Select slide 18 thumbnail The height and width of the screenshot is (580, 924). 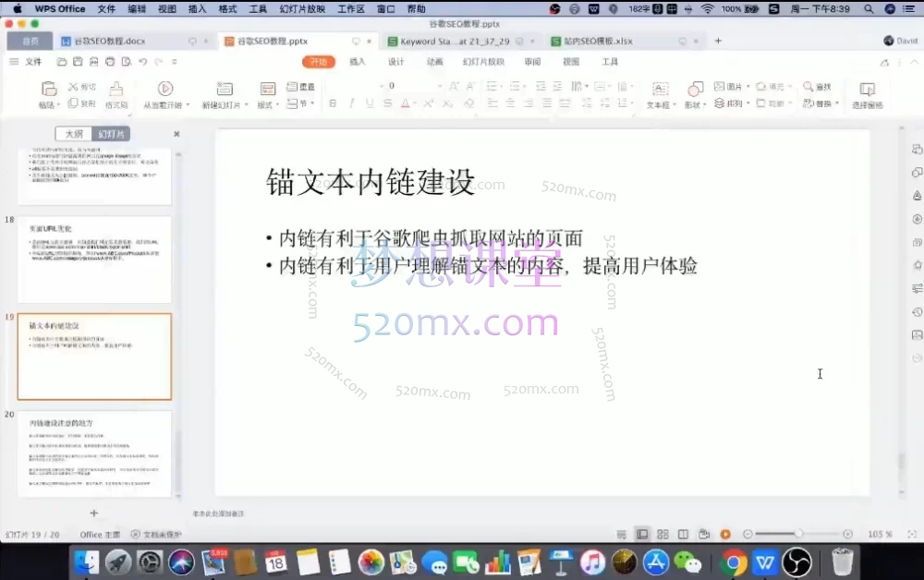click(x=94, y=260)
